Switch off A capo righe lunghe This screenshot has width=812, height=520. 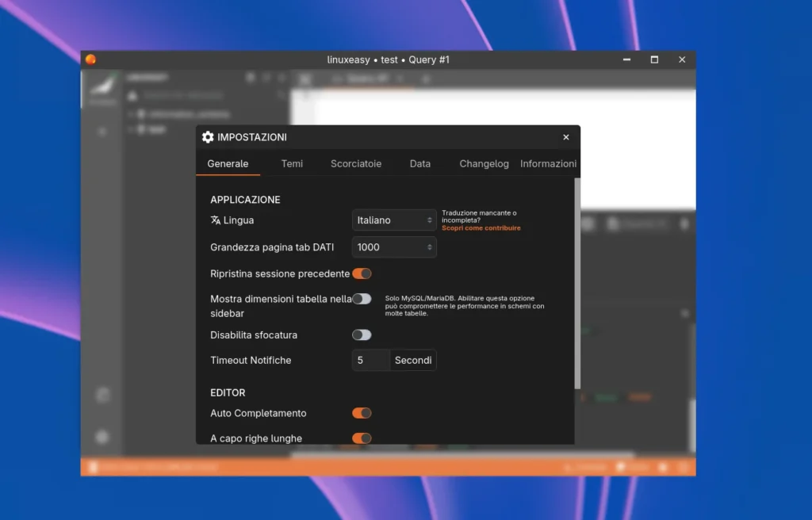click(x=362, y=438)
